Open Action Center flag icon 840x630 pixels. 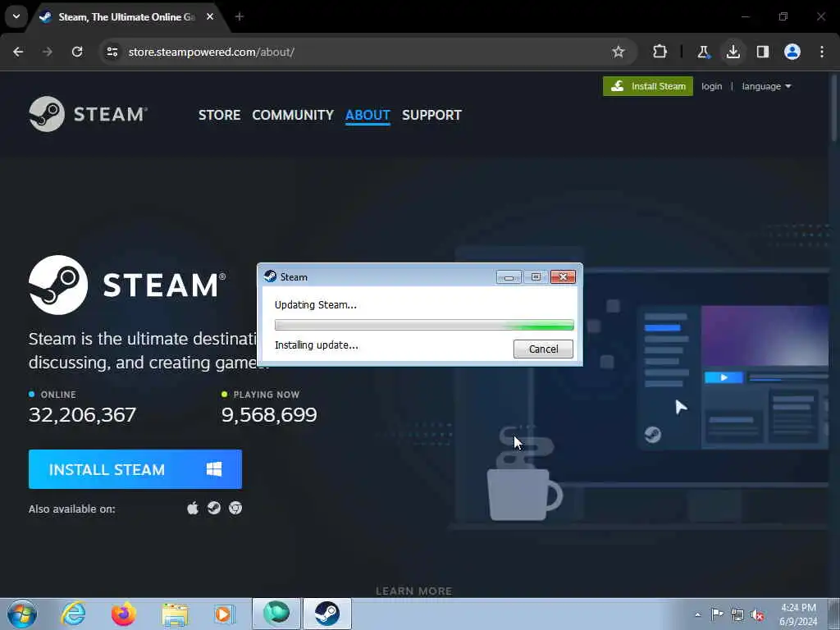[x=717, y=614]
